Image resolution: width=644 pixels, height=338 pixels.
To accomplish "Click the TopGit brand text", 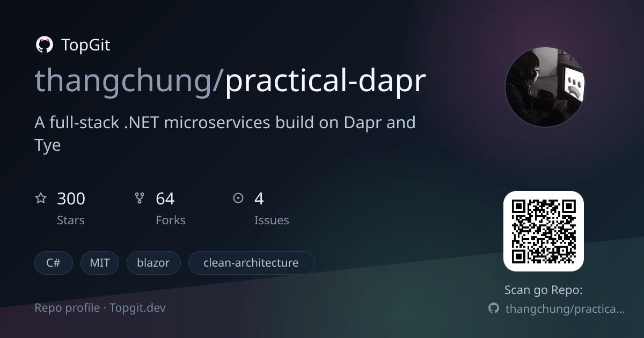I will click(86, 45).
